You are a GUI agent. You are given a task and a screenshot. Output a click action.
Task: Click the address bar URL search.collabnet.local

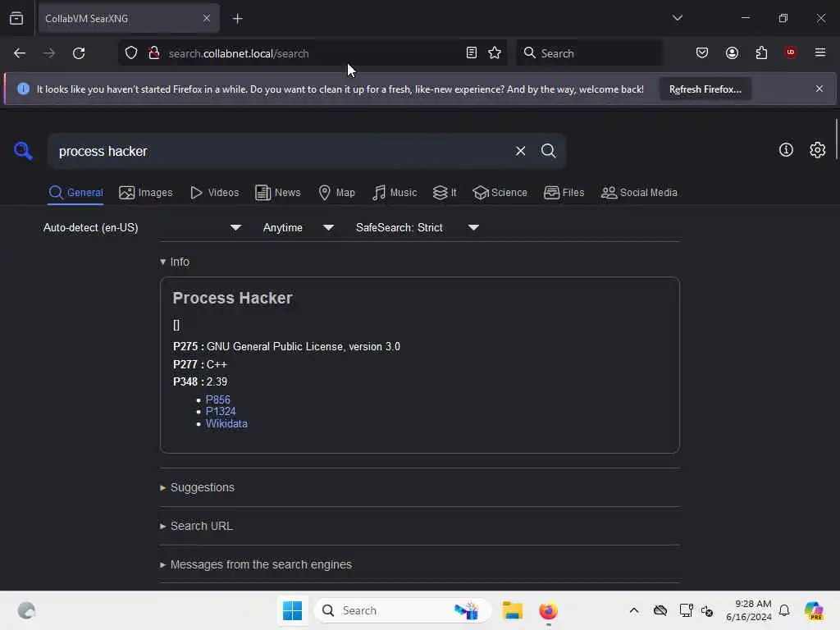click(x=239, y=53)
